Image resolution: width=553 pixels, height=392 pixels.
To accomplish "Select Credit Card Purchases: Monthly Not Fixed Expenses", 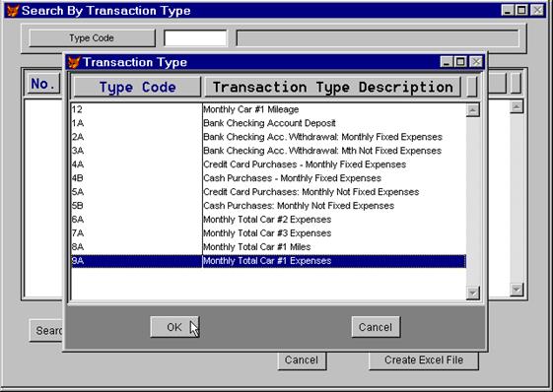I will [268, 192].
